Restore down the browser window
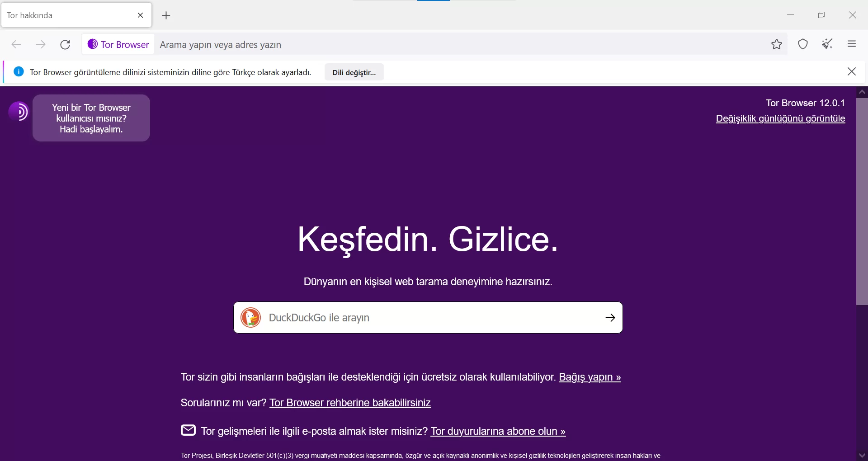 click(x=821, y=15)
